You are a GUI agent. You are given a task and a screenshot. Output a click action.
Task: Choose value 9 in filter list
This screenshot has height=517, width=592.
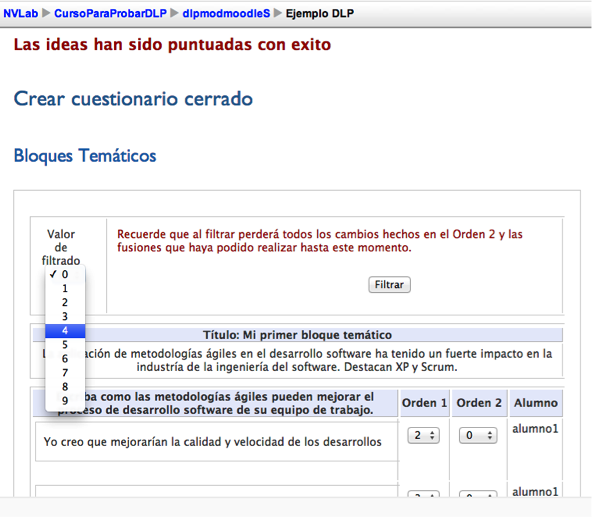point(65,401)
